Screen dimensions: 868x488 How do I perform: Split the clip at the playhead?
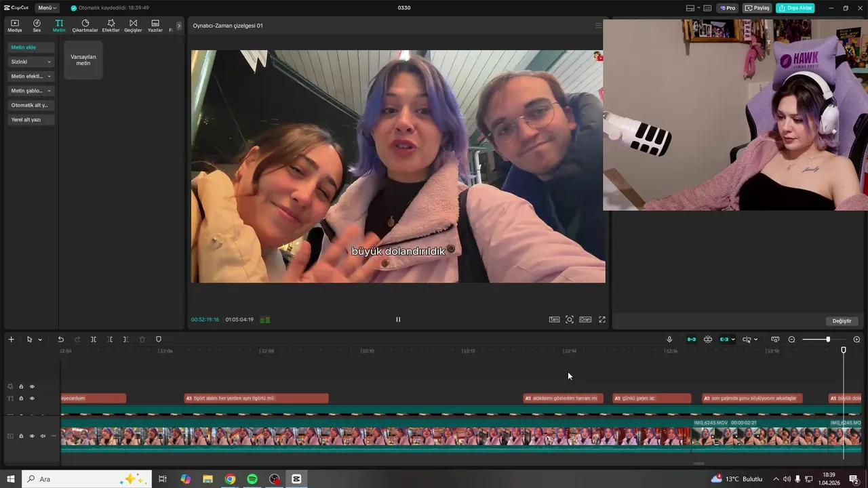[x=94, y=339]
